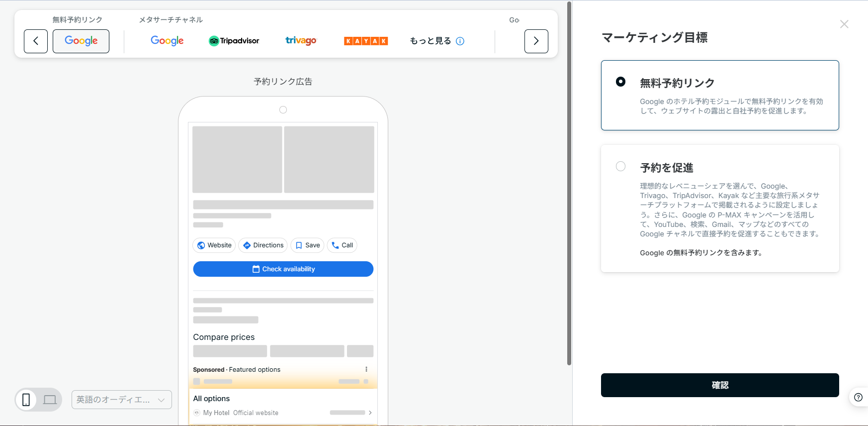Click the phone icon on Call chip
This screenshot has height=426, width=868.
click(335, 245)
